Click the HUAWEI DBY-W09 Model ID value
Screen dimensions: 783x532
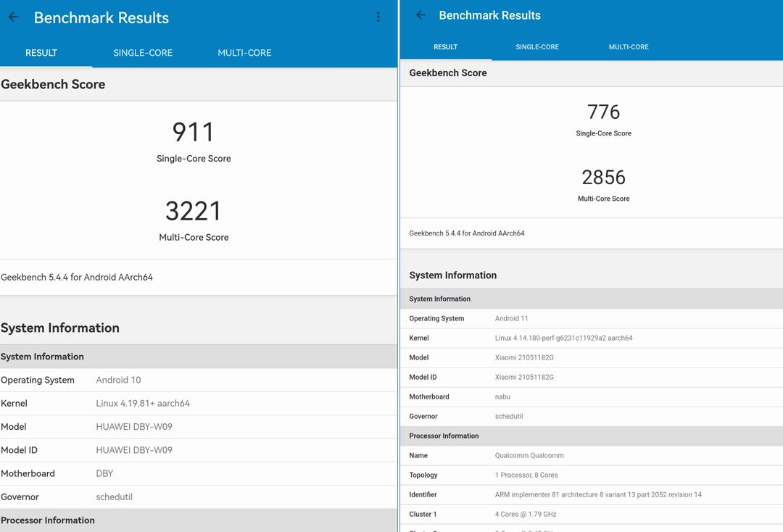pos(134,450)
